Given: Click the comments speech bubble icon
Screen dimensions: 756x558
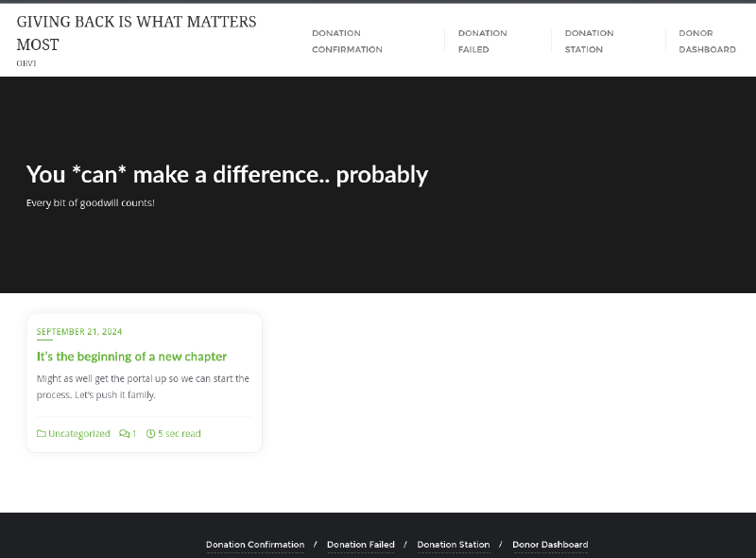Looking at the screenshot, I should pyautogui.click(x=124, y=434).
